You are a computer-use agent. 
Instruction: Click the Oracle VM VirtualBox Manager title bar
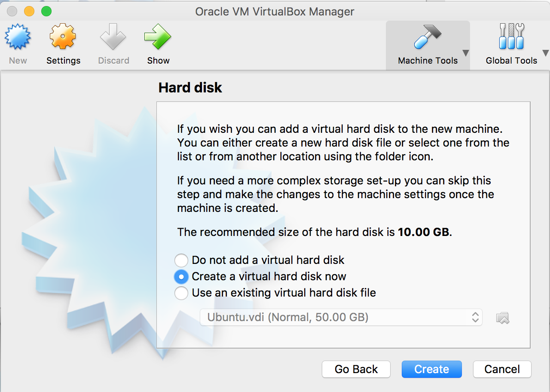pyautogui.click(x=275, y=11)
